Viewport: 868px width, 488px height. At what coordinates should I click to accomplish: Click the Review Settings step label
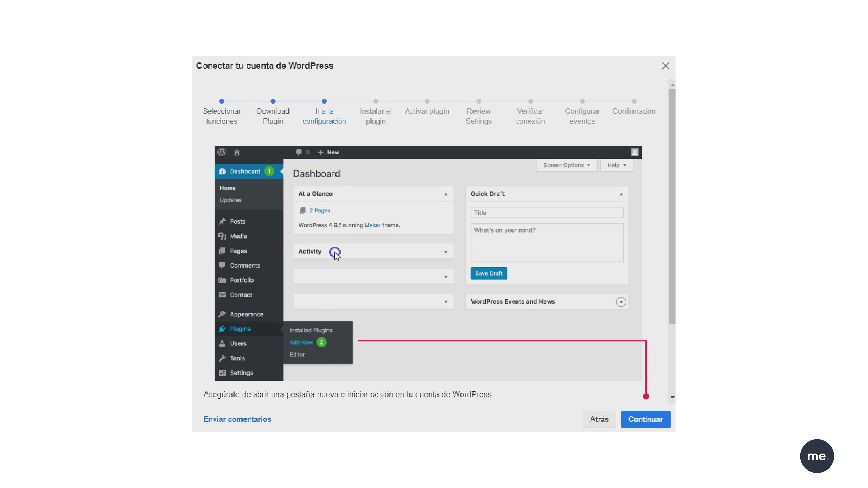point(479,116)
